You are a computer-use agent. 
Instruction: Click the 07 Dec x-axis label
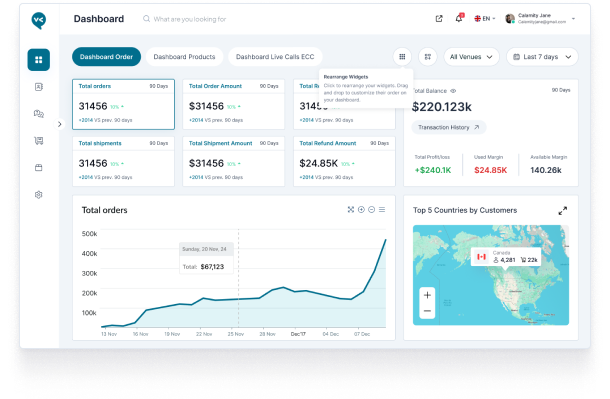pyautogui.click(x=362, y=334)
